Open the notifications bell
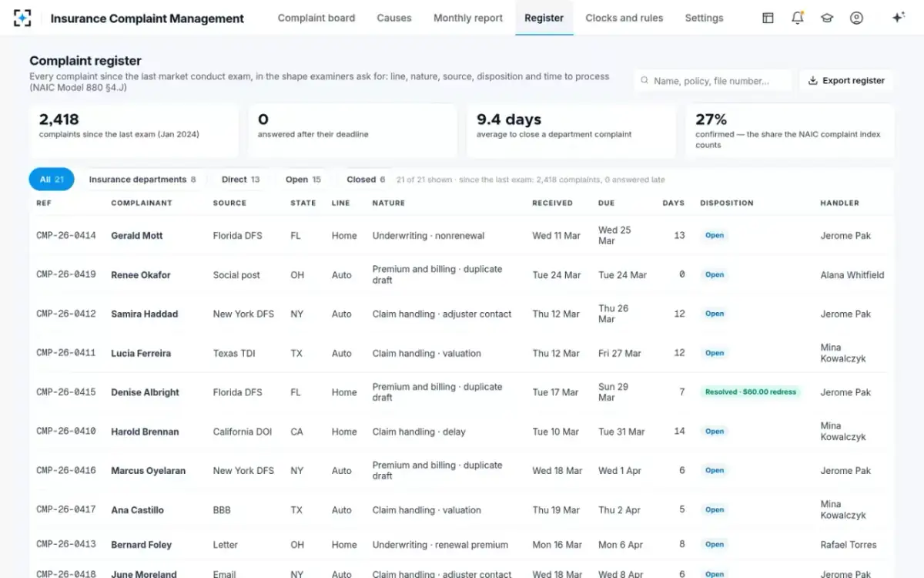This screenshot has width=924, height=578. pyautogui.click(x=798, y=18)
